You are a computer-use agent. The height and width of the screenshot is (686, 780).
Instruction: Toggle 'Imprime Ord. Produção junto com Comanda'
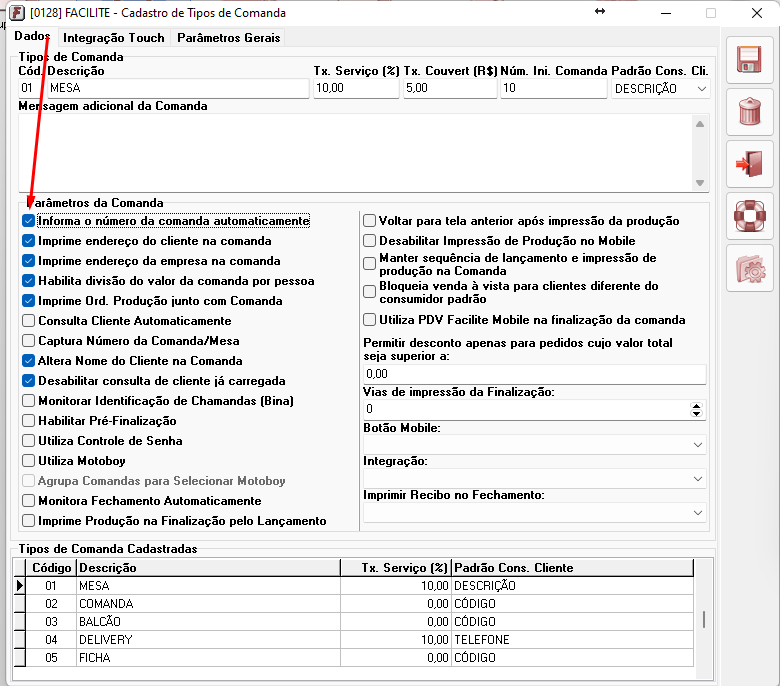[x=28, y=301]
